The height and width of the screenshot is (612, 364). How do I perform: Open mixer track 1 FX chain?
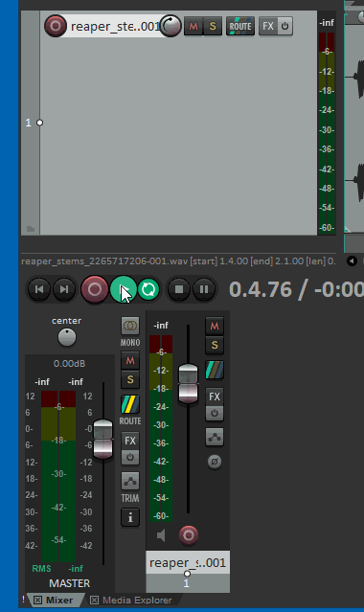(x=215, y=397)
